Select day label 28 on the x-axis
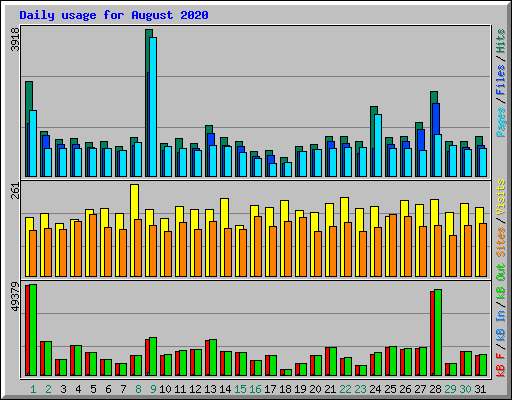 coord(435,389)
